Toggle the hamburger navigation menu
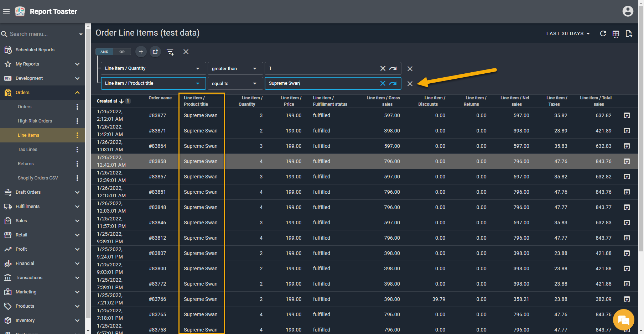 pos(6,11)
